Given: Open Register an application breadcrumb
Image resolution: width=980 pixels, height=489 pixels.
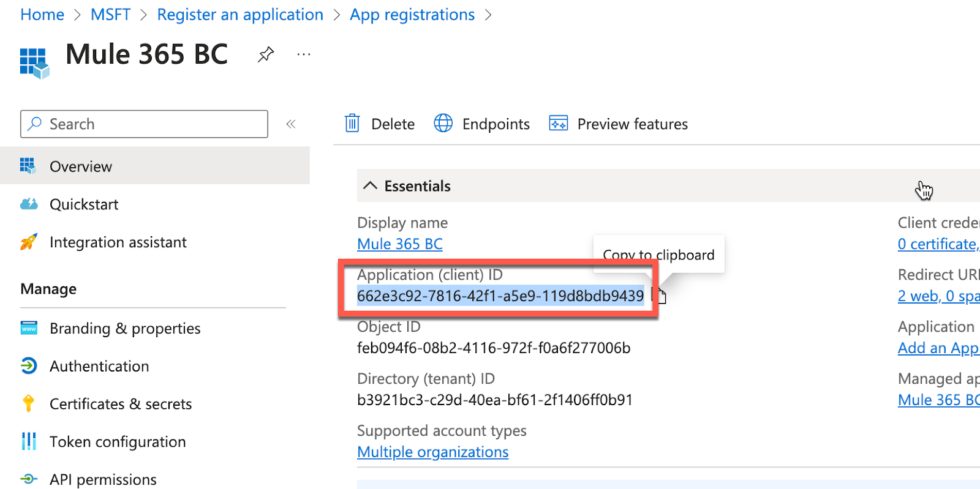Looking at the screenshot, I should click(x=240, y=15).
